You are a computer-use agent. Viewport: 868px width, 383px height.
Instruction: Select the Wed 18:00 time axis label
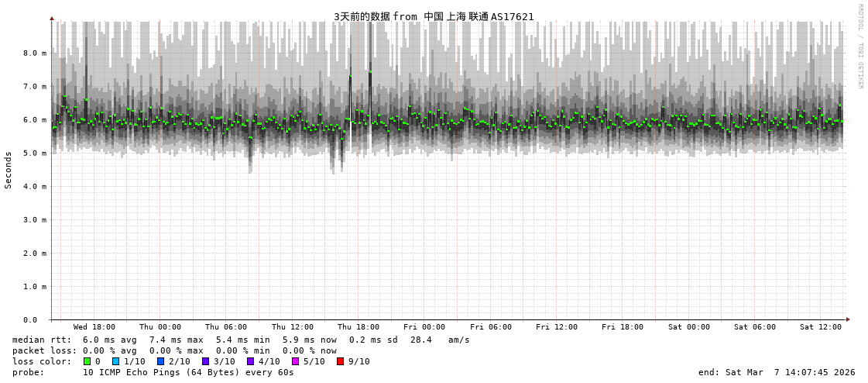(94, 327)
